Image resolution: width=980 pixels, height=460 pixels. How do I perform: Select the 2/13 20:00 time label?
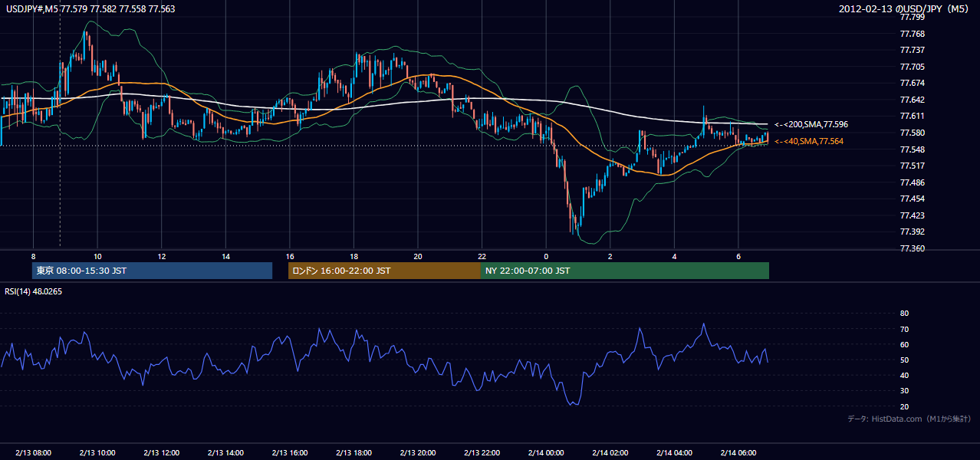point(417,453)
